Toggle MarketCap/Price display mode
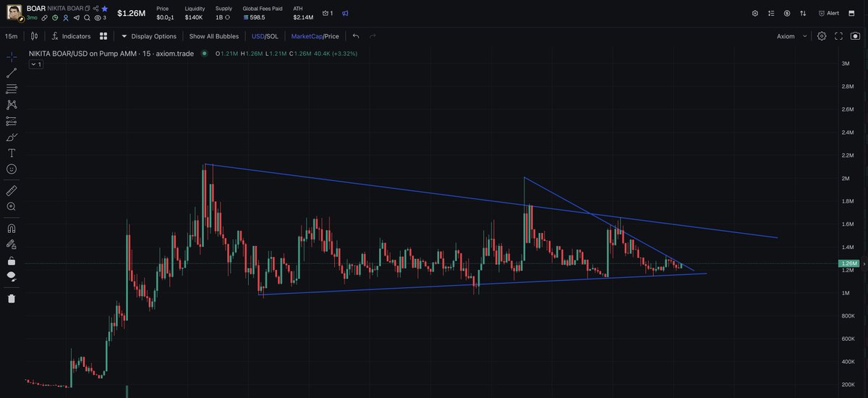Viewport: 868px width, 398px height. coord(315,36)
